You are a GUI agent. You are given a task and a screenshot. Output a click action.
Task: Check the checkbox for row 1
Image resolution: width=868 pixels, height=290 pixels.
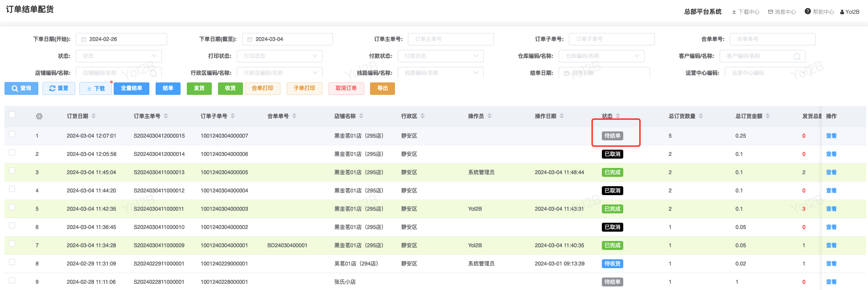[12, 135]
